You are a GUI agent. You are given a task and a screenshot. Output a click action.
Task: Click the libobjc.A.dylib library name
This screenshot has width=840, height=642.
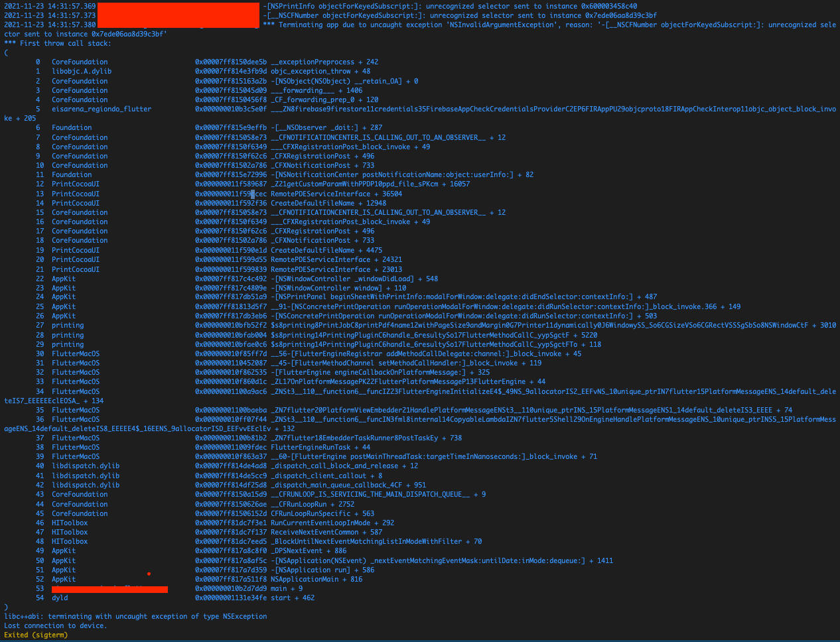pyautogui.click(x=82, y=71)
